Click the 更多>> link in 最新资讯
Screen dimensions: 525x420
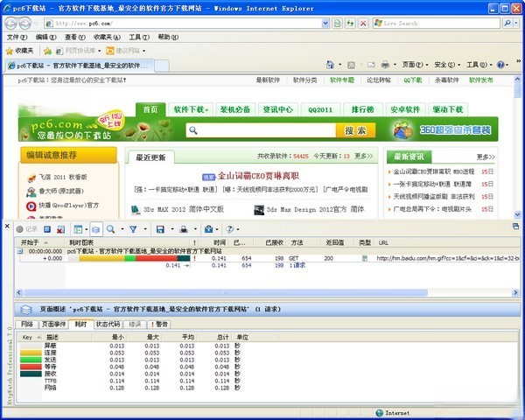tap(486, 157)
